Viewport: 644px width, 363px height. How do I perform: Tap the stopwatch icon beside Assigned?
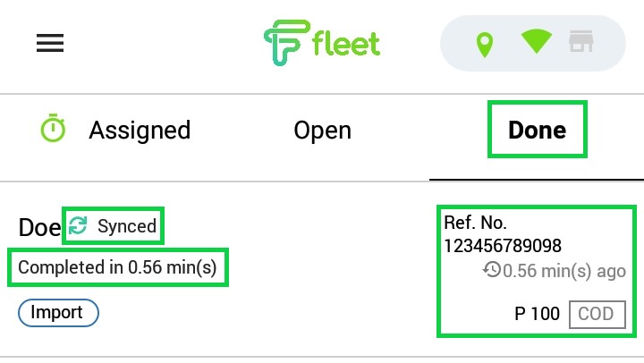53,128
